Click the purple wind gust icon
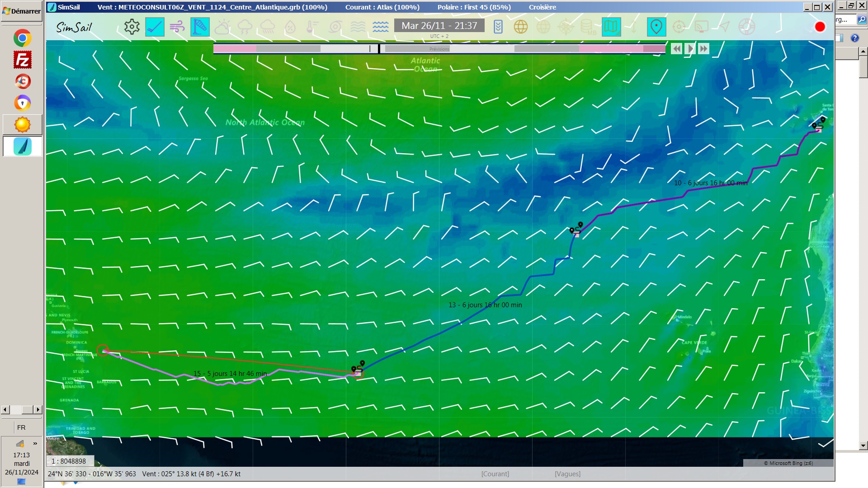Viewport: 868px width, 488px height. 177,27
